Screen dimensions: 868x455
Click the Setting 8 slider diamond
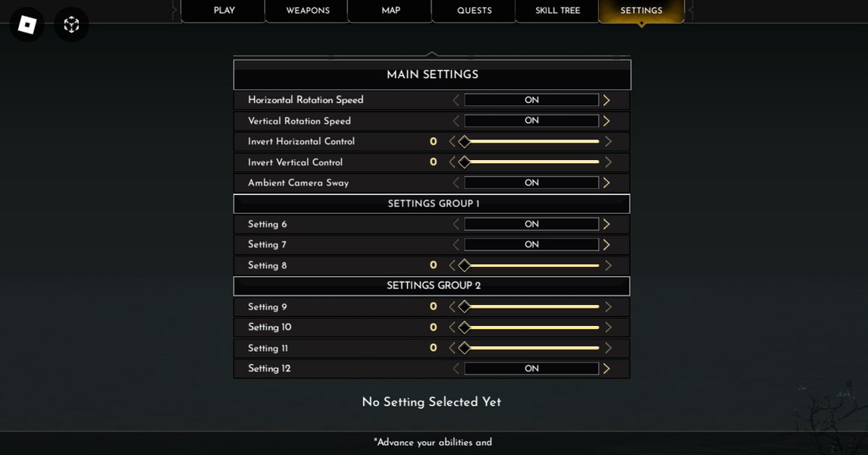tap(464, 265)
